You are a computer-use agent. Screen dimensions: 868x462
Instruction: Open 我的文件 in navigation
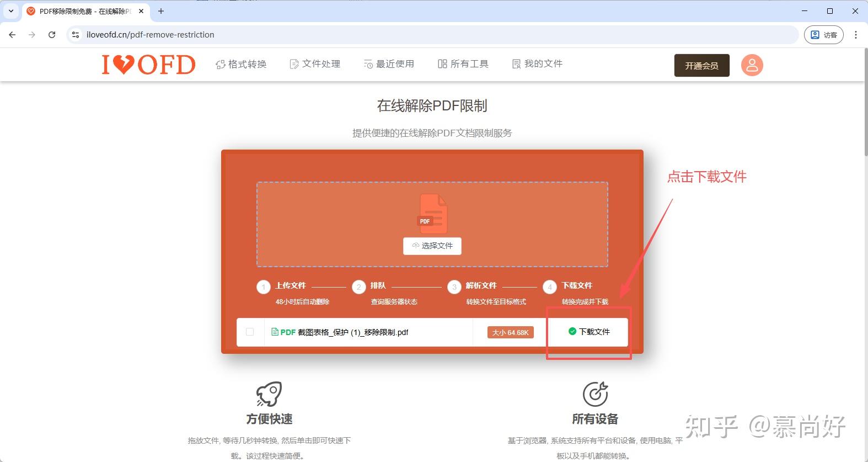[x=537, y=64]
